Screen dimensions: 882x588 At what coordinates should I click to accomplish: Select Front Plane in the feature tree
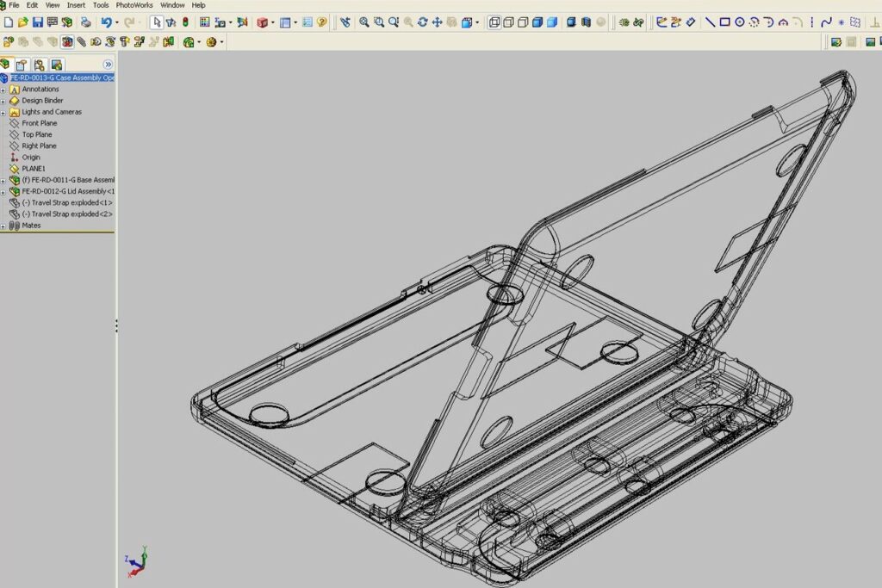(39, 123)
